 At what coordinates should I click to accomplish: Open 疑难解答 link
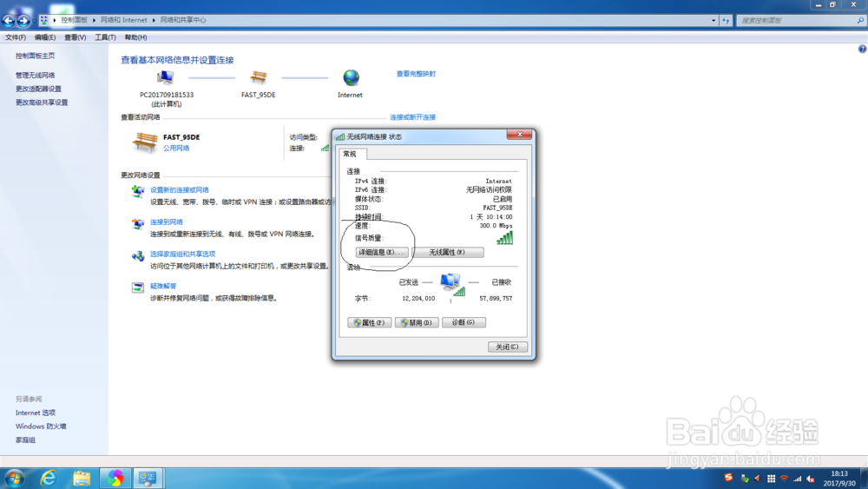pyautogui.click(x=163, y=287)
